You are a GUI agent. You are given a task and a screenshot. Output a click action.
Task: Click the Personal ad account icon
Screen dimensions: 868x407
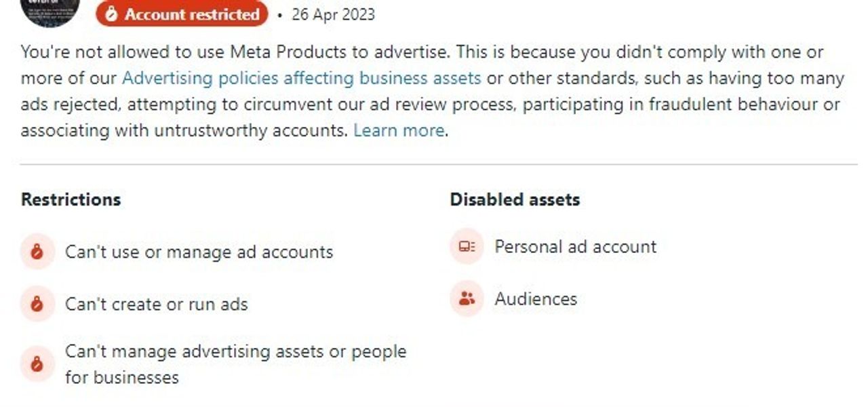[467, 246]
